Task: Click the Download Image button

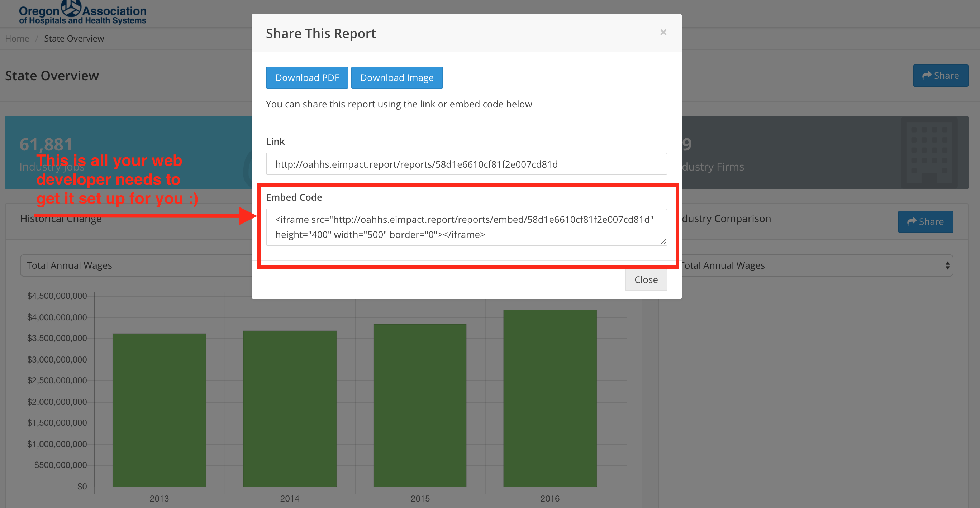Action: pos(397,78)
